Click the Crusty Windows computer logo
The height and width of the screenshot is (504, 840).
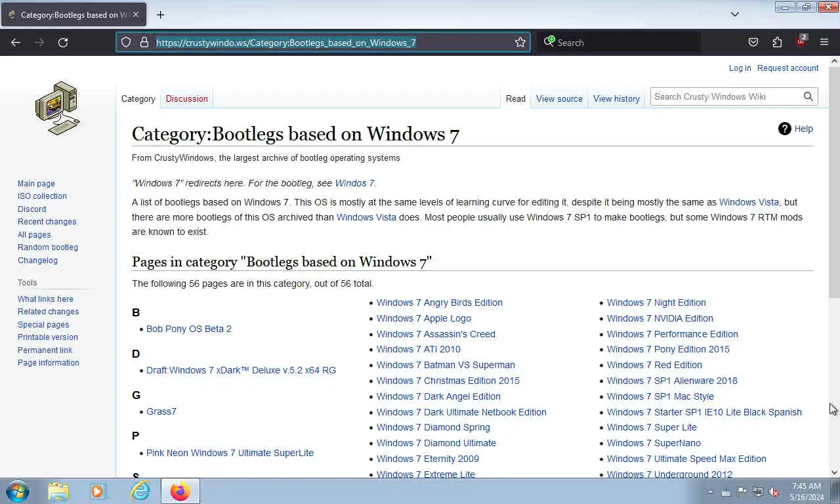tap(58, 108)
